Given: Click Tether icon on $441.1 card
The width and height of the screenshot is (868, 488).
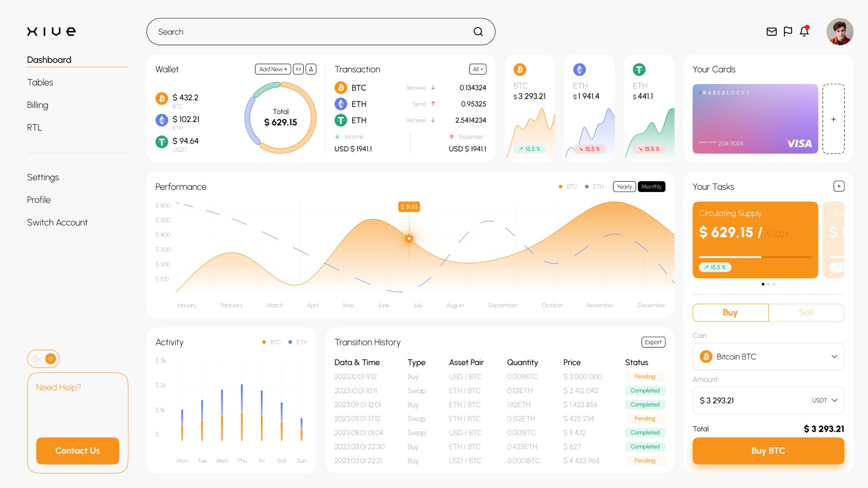Looking at the screenshot, I should (639, 69).
